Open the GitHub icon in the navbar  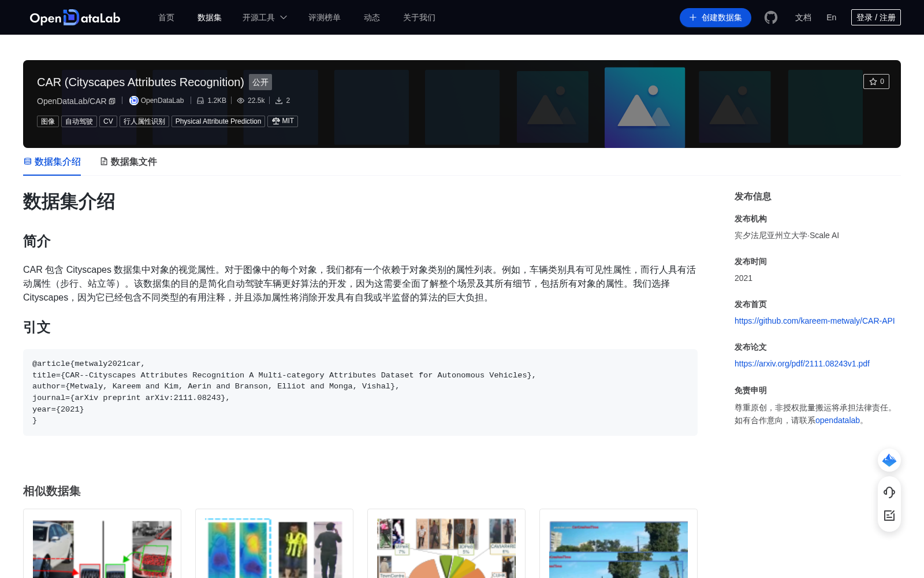(771, 17)
